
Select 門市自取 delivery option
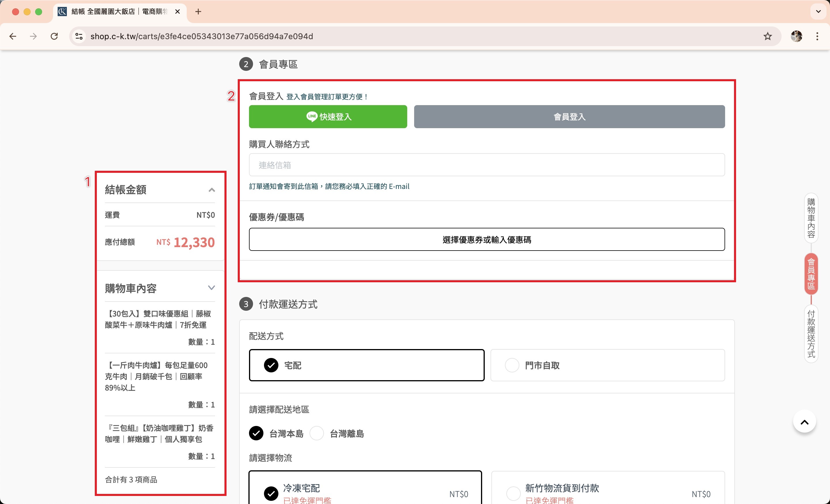607,365
